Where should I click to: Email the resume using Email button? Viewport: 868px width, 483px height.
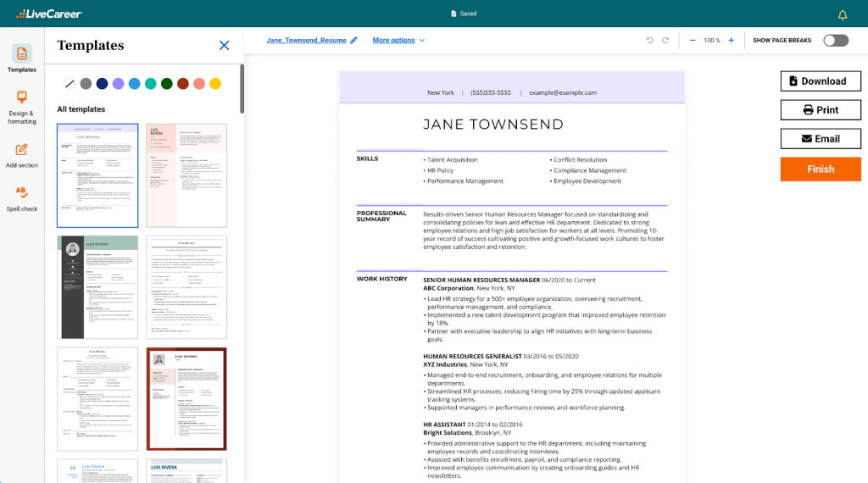click(x=820, y=139)
